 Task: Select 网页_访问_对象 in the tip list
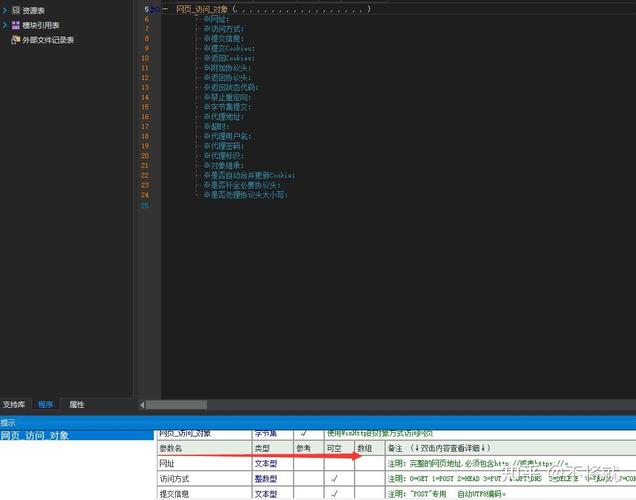(77, 436)
